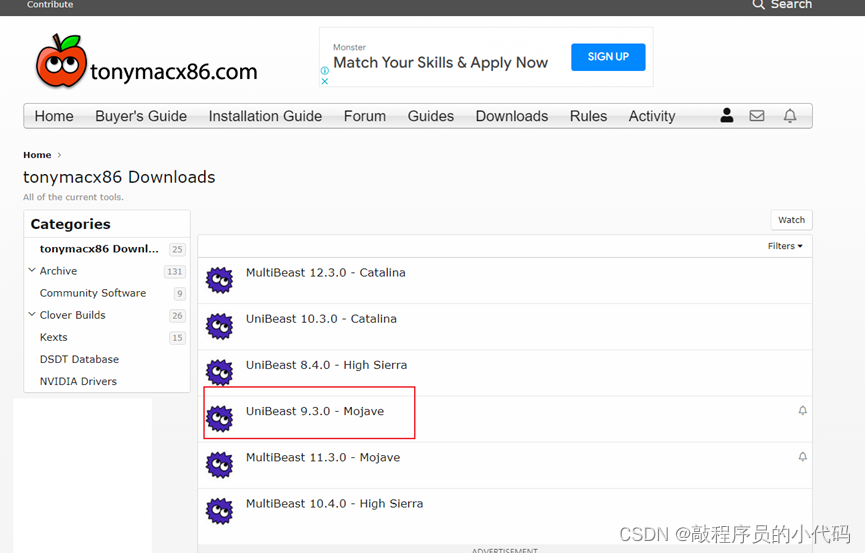Click the 9 count beside Community Software
Screen dimensions: 865x553
(x=179, y=294)
